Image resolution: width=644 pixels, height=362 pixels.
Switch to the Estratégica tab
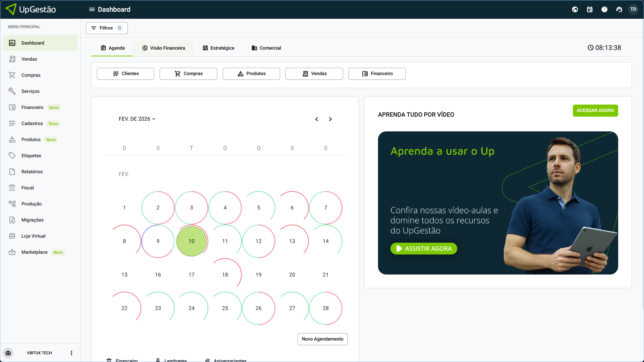click(x=218, y=48)
